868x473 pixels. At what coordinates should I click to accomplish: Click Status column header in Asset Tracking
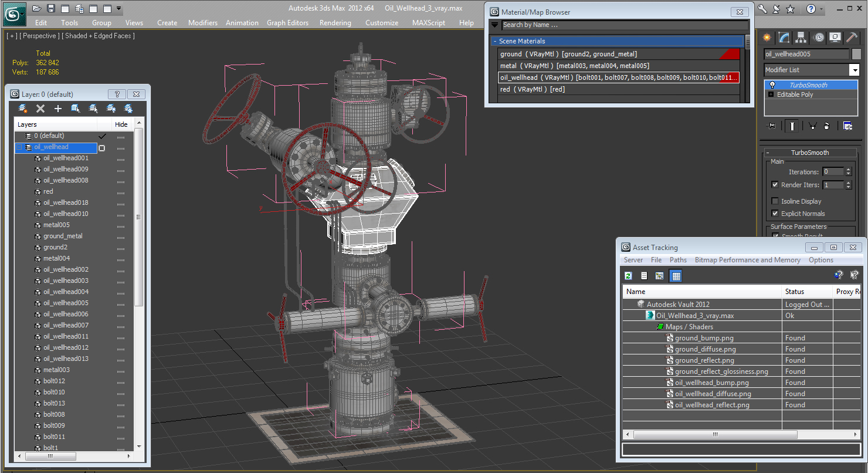807,292
